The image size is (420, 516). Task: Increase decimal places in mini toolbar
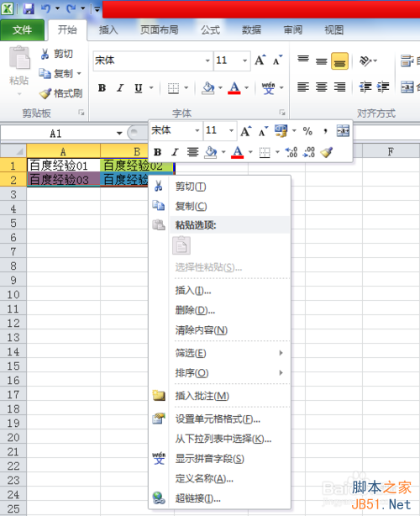pyautogui.click(x=291, y=152)
